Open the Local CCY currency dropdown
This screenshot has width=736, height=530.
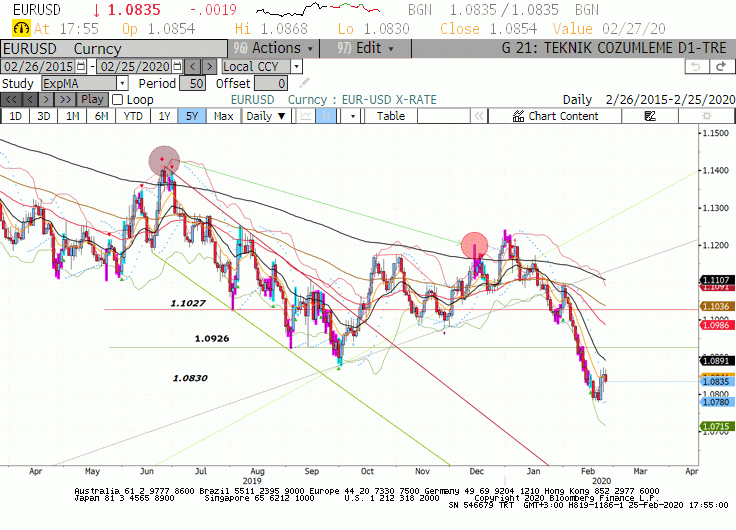pyautogui.click(x=296, y=66)
